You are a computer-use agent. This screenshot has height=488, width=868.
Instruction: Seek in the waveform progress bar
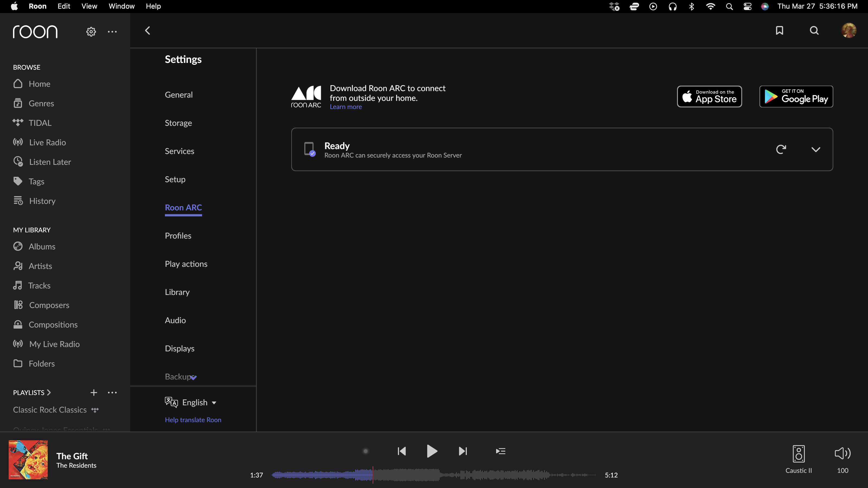[434, 475]
